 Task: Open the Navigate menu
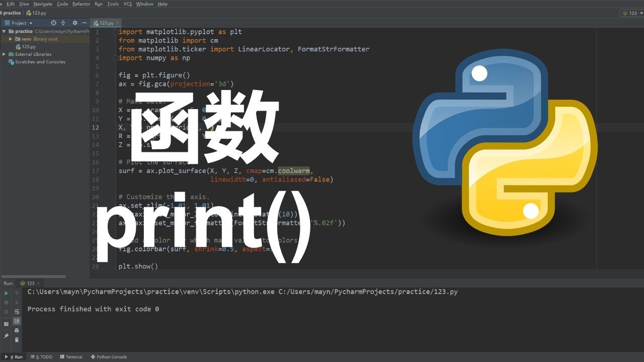click(43, 4)
